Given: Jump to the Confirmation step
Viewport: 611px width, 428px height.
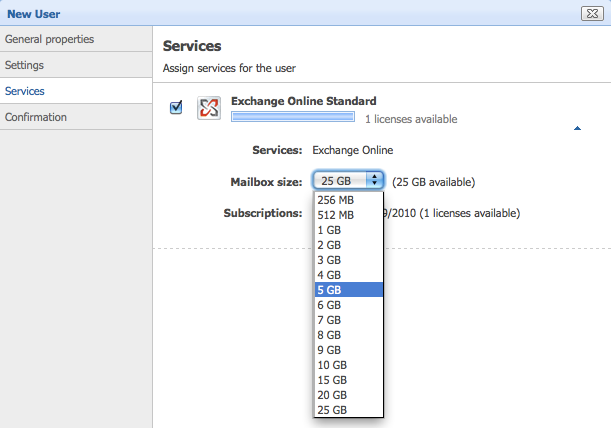Looking at the screenshot, I should pyautogui.click(x=76, y=117).
